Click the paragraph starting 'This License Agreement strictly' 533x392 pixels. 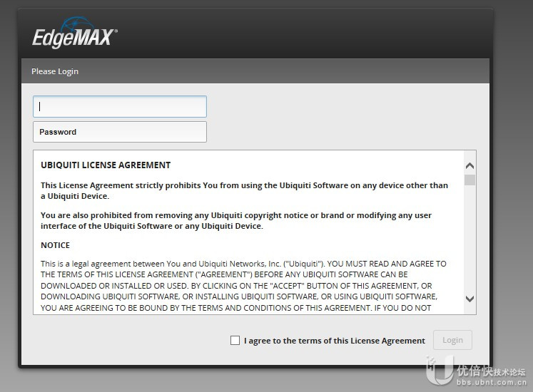[x=245, y=190]
